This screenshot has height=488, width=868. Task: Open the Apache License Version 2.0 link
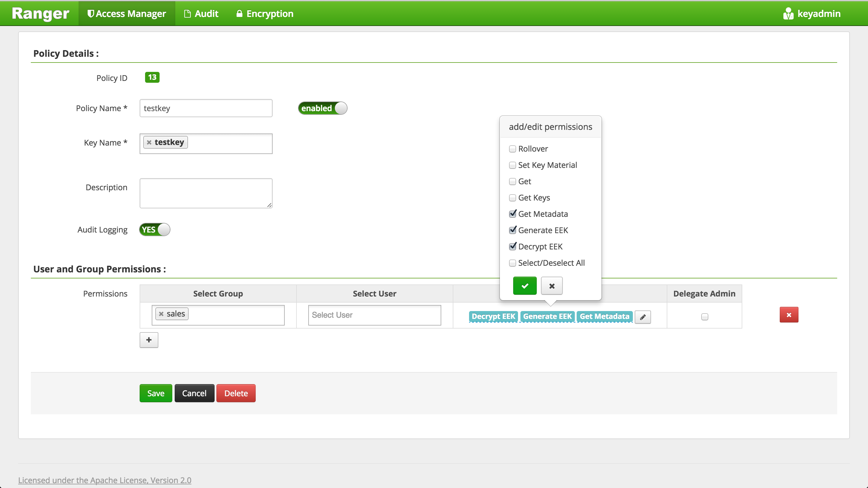click(105, 480)
